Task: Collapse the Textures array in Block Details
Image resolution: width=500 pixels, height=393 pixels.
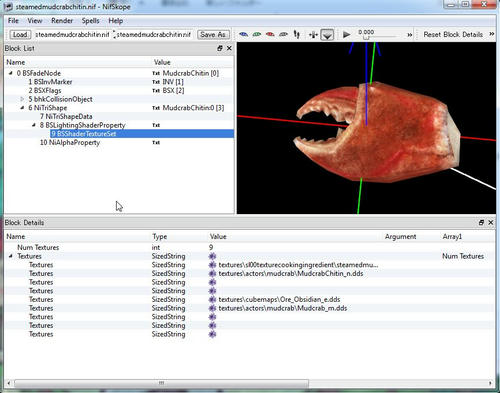Action: coord(11,256)
